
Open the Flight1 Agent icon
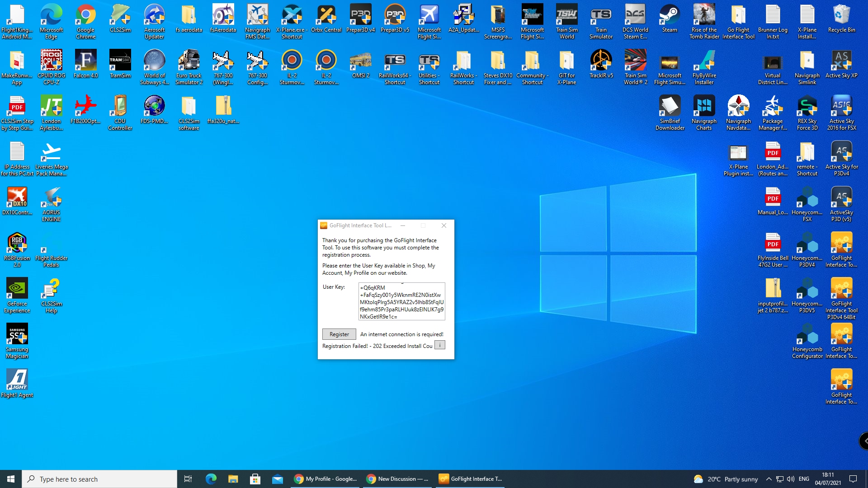click(17, 383)
